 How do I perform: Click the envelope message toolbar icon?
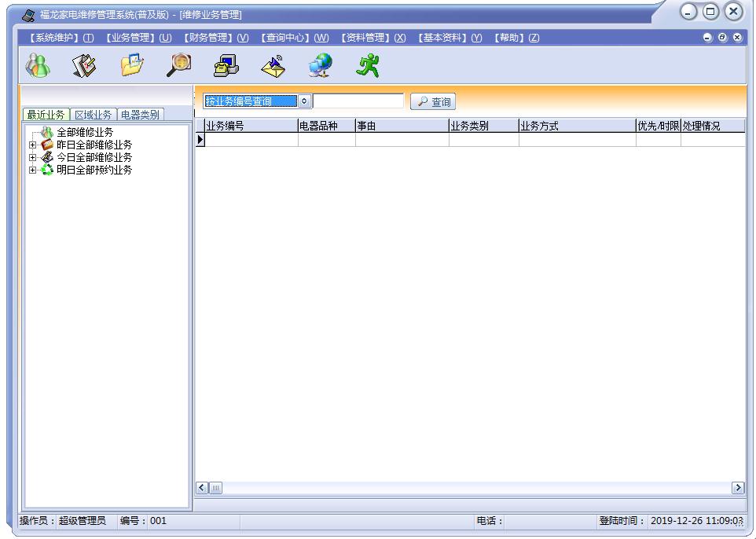pos(273,67)
